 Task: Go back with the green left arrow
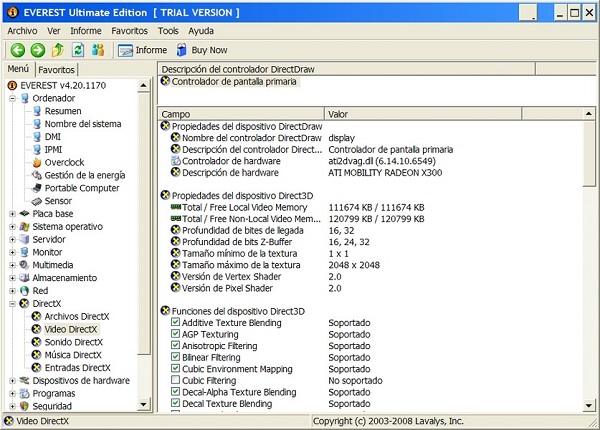18,50
